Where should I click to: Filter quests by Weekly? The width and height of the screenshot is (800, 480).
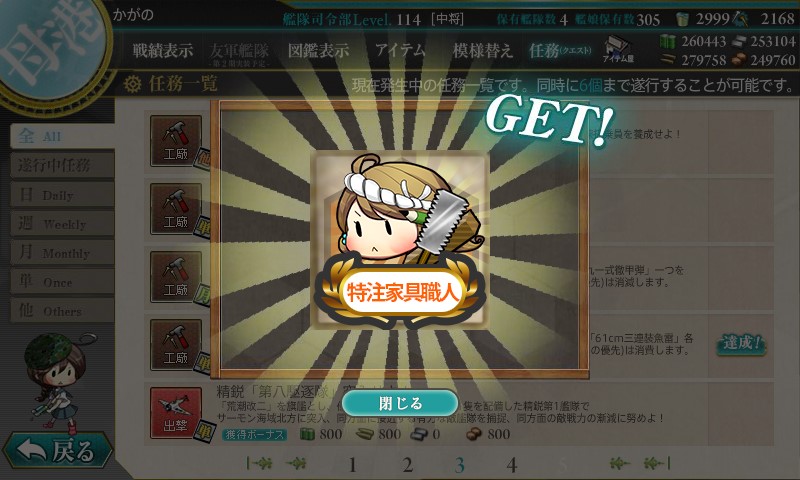(61, 223)
